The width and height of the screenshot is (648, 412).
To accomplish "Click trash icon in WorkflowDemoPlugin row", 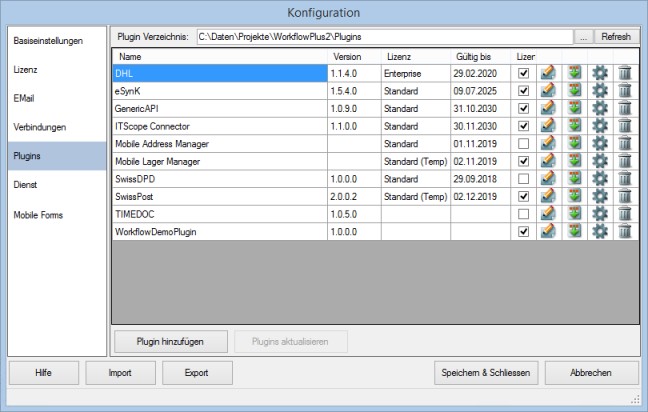I will point(625,231).
